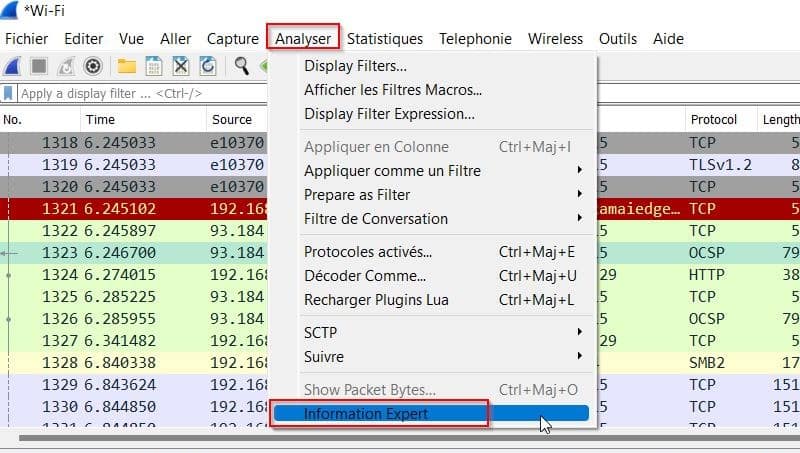Click the Analyser menu

pos(303,39)
